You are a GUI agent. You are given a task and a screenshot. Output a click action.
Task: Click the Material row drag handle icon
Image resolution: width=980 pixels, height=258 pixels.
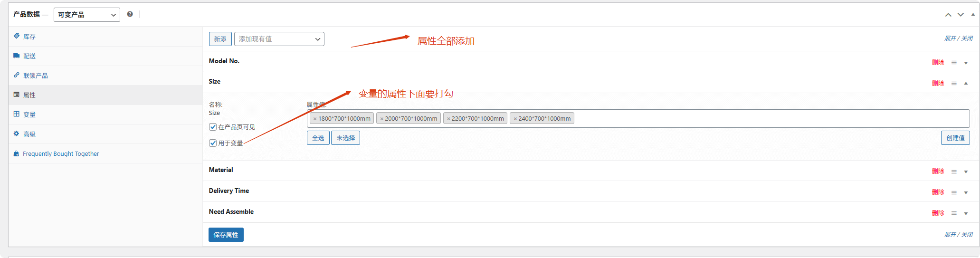[x=954, y=172]
